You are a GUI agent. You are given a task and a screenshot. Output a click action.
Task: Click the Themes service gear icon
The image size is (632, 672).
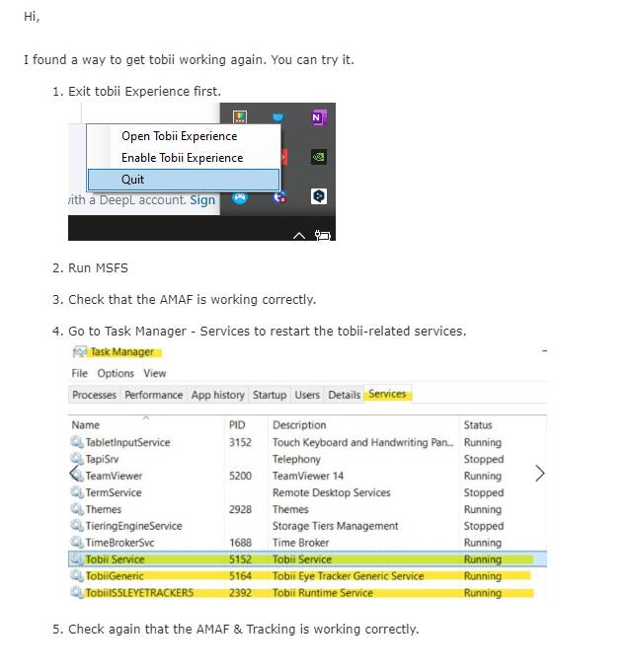point(77,509)
